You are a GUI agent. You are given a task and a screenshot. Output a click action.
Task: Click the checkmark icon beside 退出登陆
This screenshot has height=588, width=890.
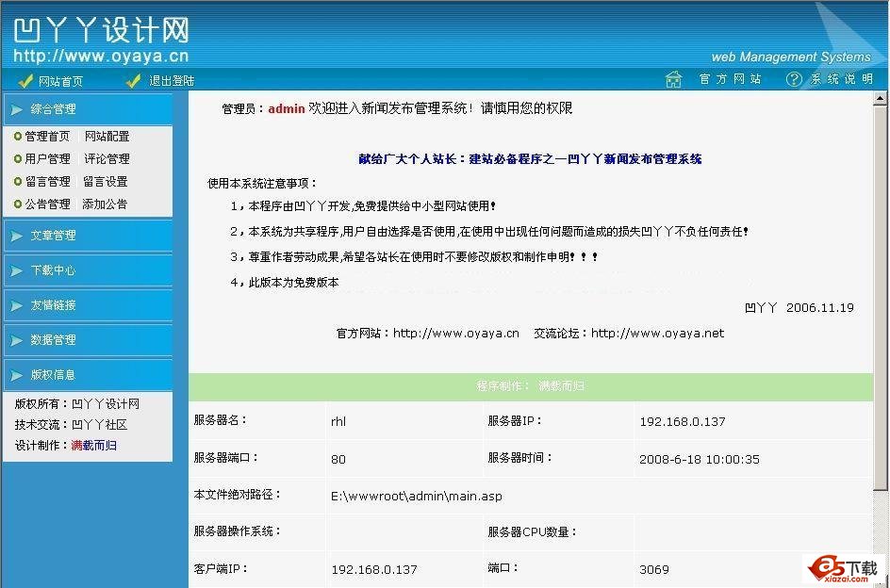point(133,81)
